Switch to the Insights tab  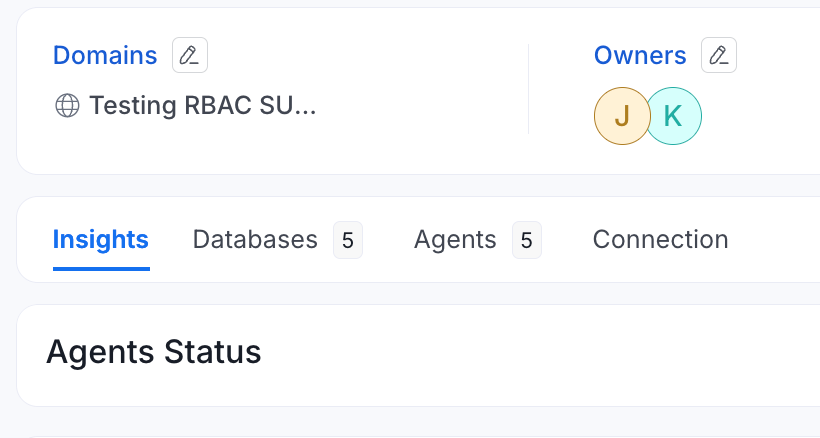point(101,240)
